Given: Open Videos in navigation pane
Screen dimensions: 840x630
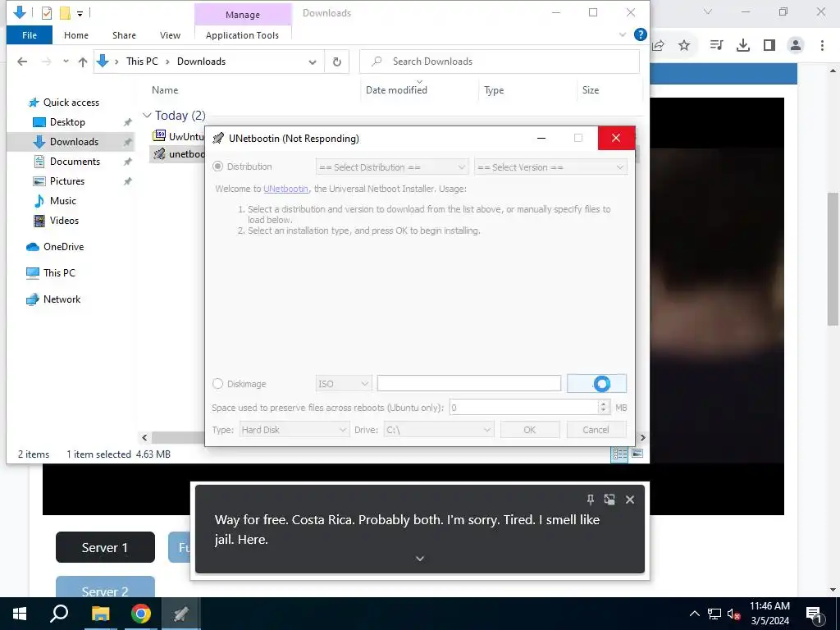Looking at the screenshot, I should [64, 220].
